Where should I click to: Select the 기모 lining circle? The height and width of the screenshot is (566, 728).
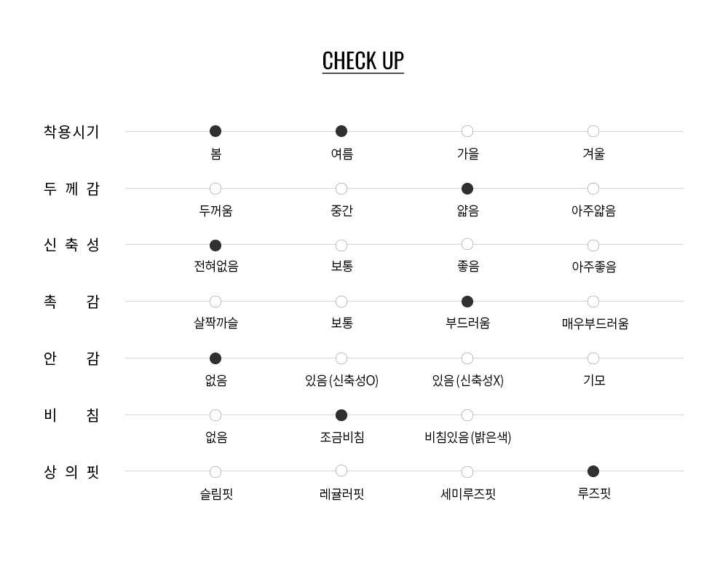coord(593,358)
